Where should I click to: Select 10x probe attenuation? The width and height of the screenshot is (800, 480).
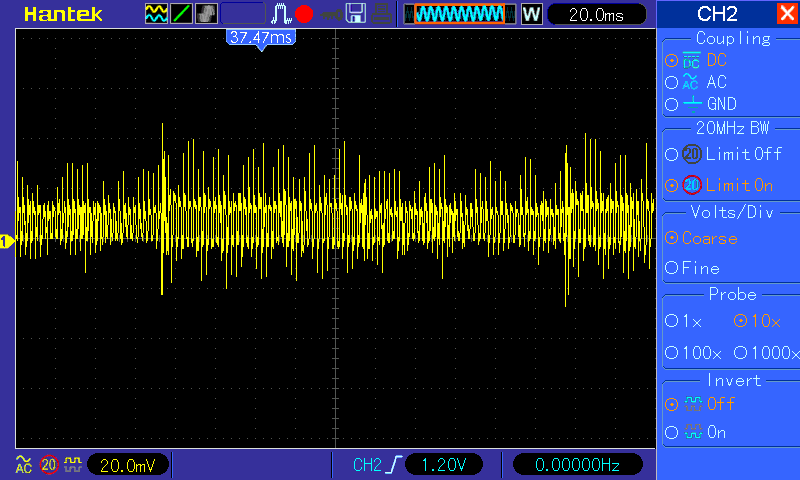tap(758, 321)
